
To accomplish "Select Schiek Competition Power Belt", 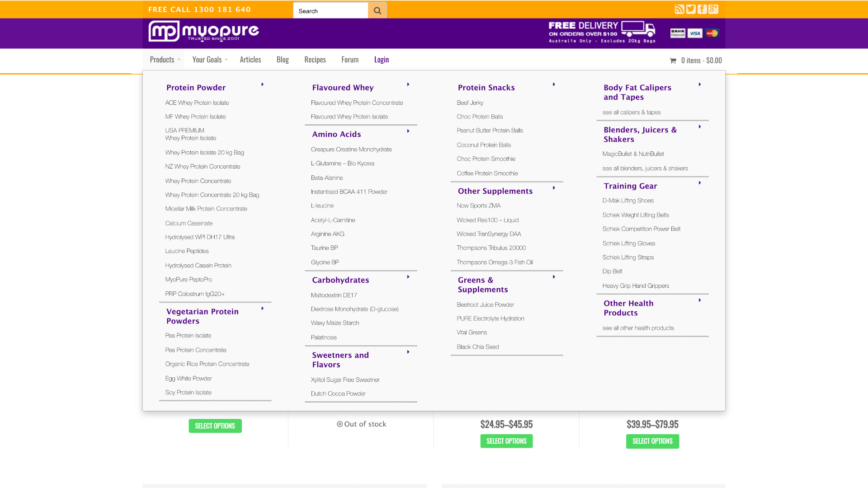I will 641,229.
